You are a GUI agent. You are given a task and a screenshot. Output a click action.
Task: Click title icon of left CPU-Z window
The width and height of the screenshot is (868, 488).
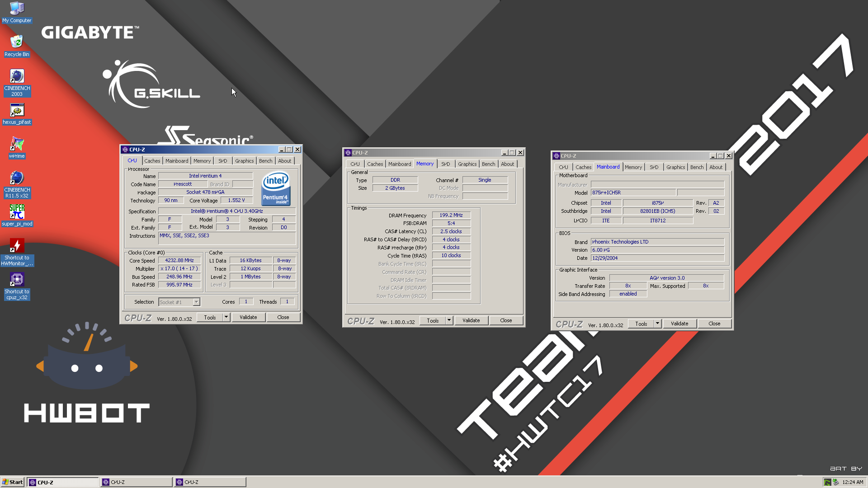[x=125, y=150]
